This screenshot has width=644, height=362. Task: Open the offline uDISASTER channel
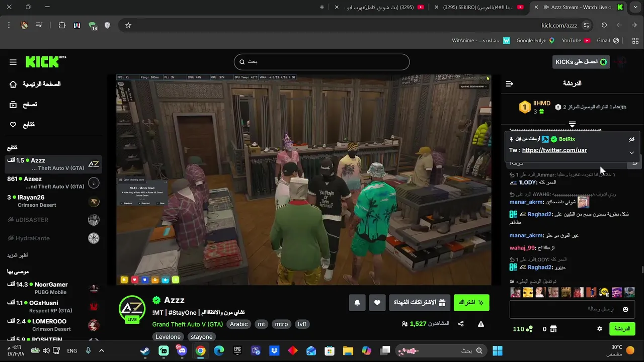[x=53, y=220]
